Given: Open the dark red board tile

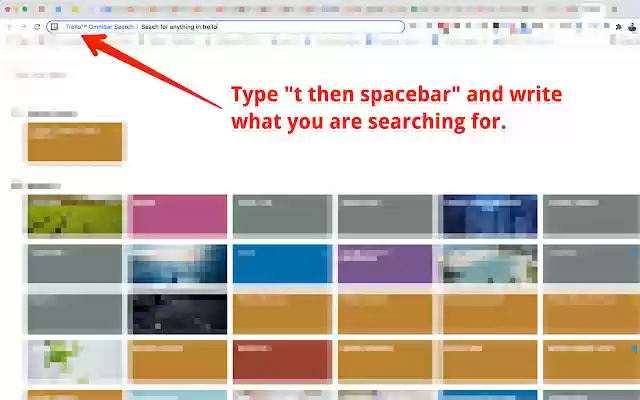Looking at the screenshot, I should coord(282,361).
